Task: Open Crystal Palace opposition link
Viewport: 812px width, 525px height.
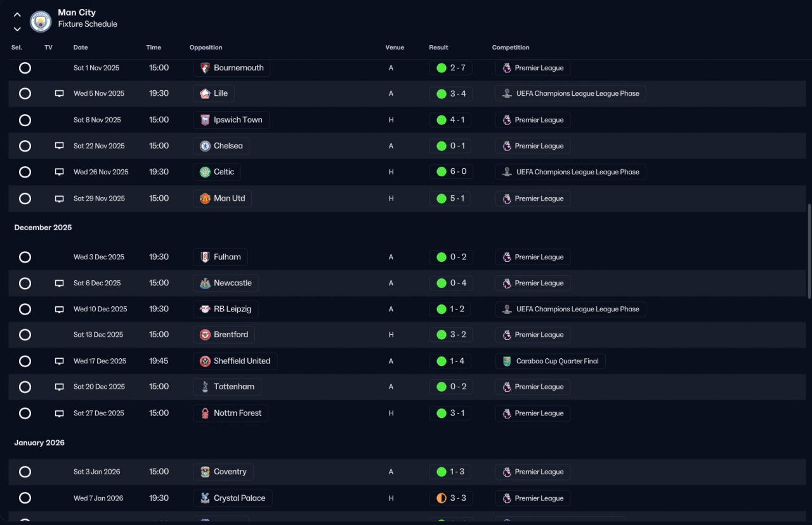Action: click(x=232, y=498)
